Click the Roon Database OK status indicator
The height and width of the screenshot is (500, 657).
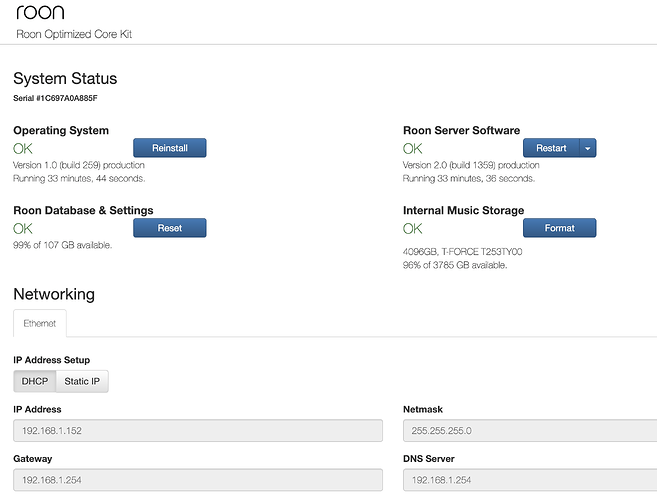coord(23,228)
